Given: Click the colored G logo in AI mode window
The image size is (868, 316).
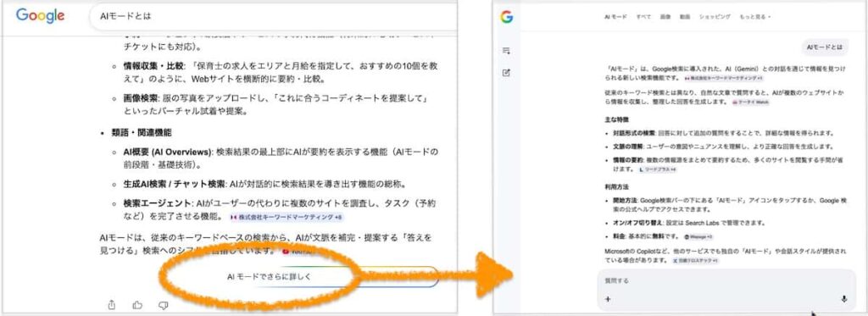Looking at the screenshot, I should coord(507,17).
